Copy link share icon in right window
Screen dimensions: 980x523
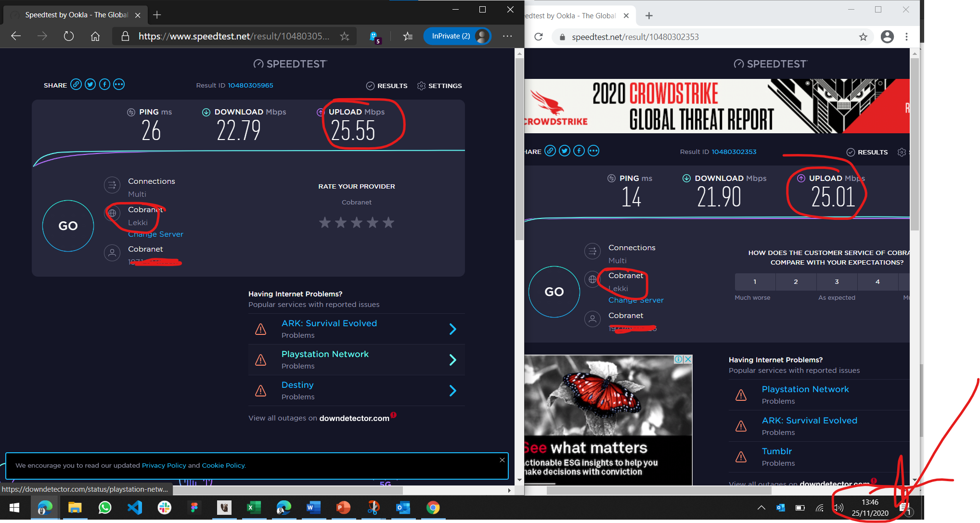click(550, 151)
